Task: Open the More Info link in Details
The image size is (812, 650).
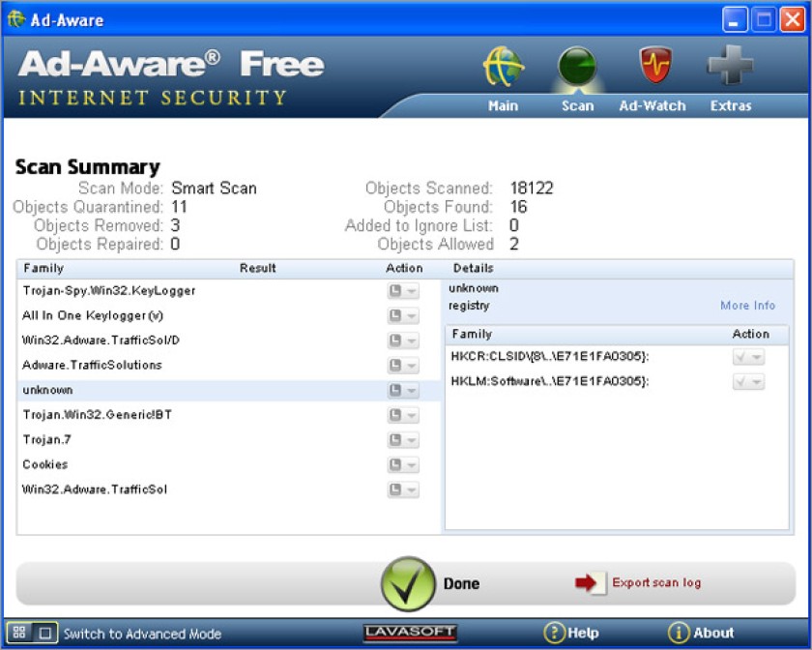Action: point(747,306)
